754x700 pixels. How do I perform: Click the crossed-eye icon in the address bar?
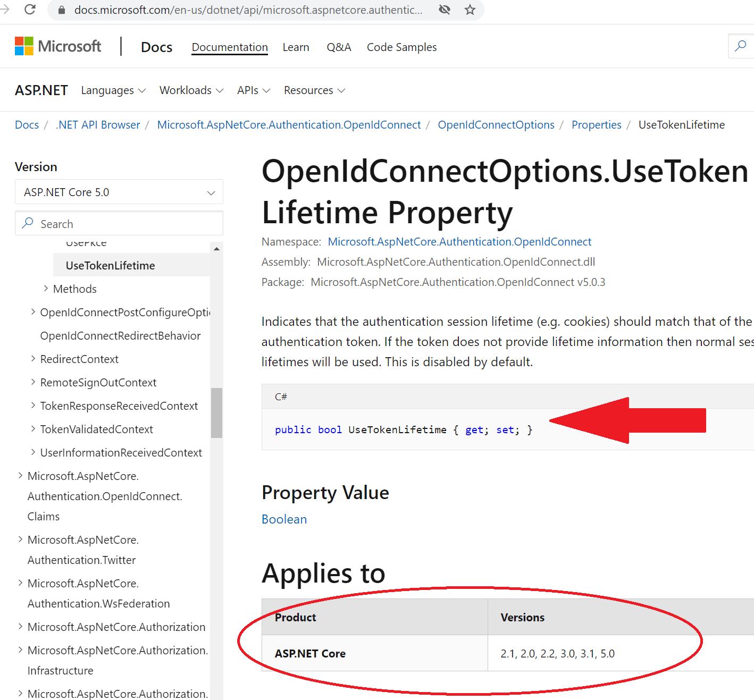[445, 9]
